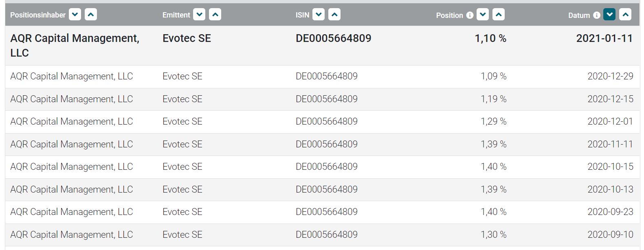The width and height of the screenshot is (644, 250).
Task: Select the highlighted 2021-01-11 row
Action: (322, 45)
